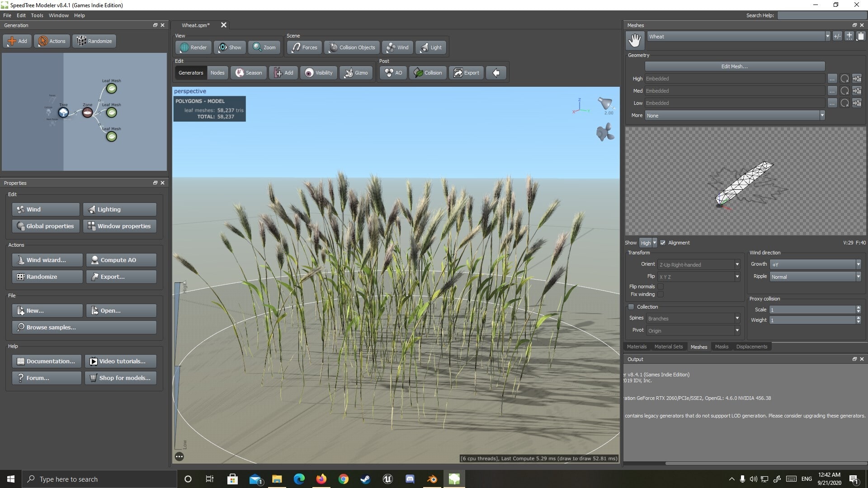
Task: Select the Tree node in generation graph
Action: 63,112
